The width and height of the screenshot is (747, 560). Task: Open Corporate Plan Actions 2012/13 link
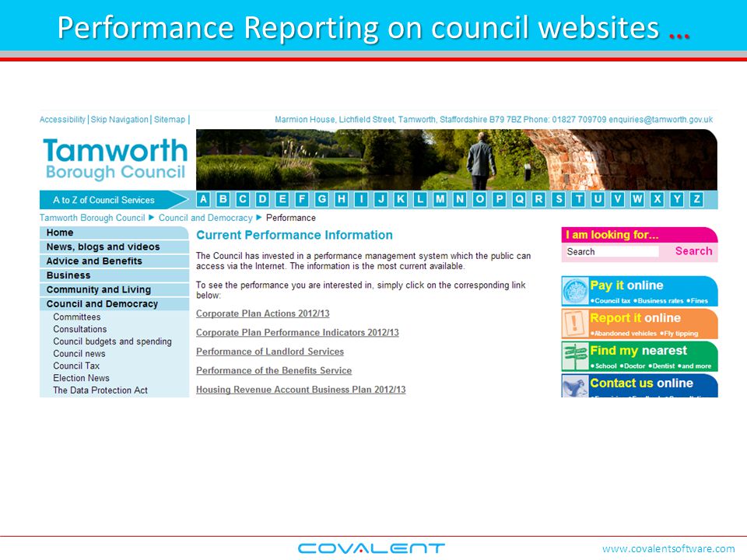263,313
